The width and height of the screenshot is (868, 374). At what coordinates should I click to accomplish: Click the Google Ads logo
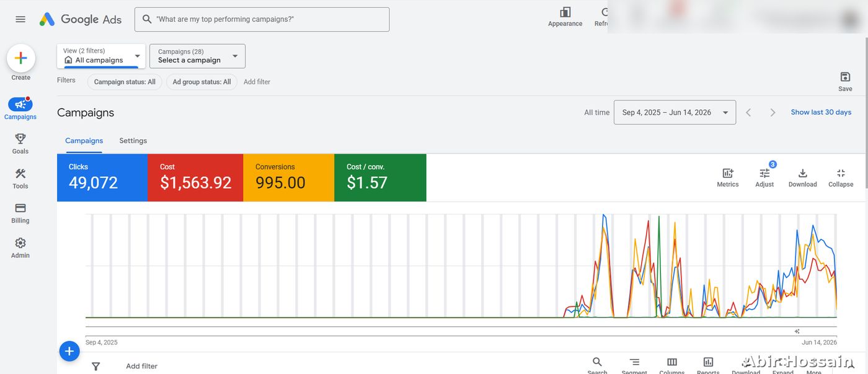81,19
